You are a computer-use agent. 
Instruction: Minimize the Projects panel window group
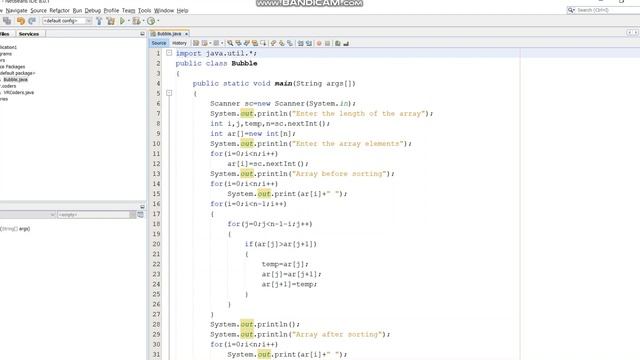tap(142, 34)
